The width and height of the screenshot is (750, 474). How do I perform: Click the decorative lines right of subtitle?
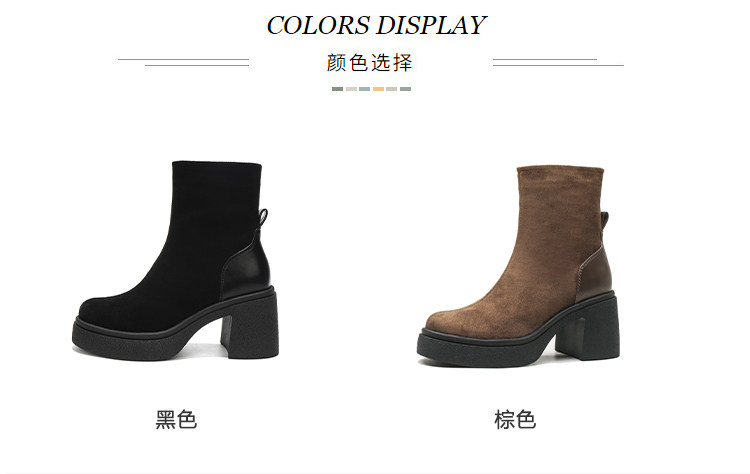pos(558,62)
